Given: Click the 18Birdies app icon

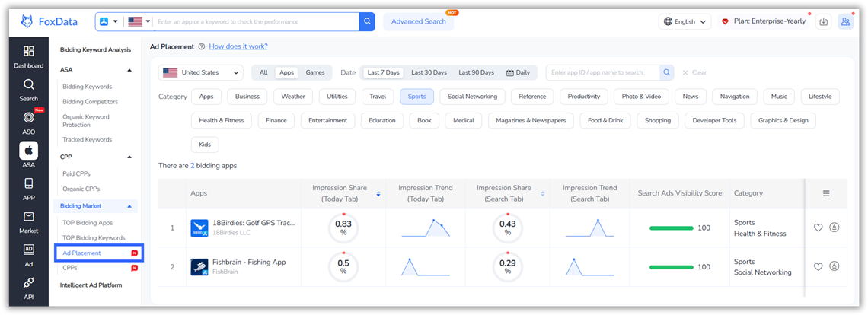Looking at the screenshot, I should [199, 228].
